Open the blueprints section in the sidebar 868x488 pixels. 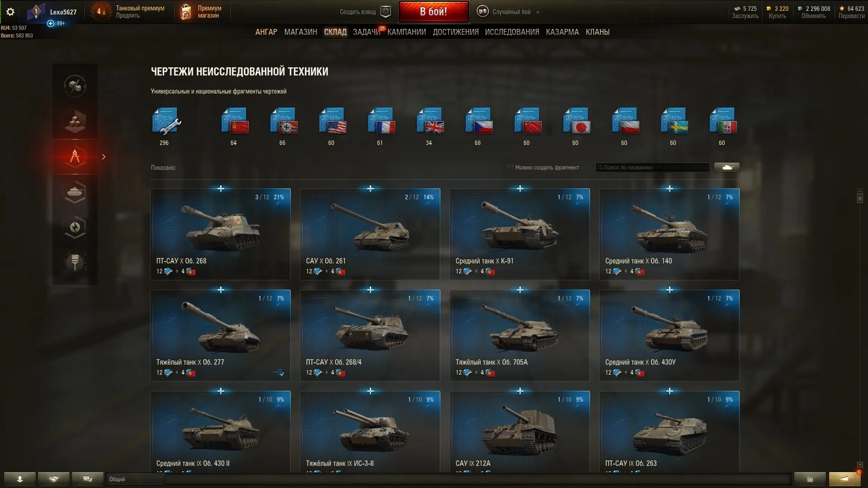click(75, 157)
